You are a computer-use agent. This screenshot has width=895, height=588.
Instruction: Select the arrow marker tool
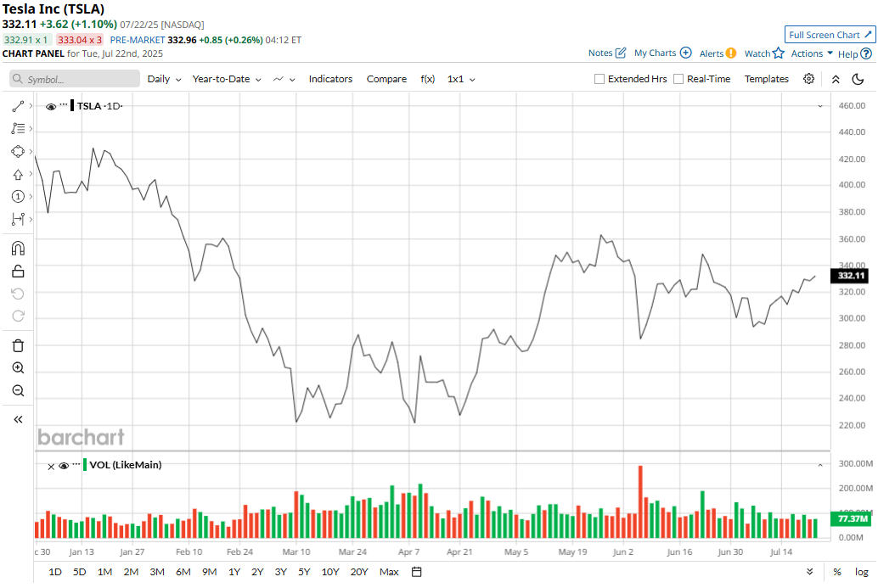pyautogui.click(x=18, y=175)
